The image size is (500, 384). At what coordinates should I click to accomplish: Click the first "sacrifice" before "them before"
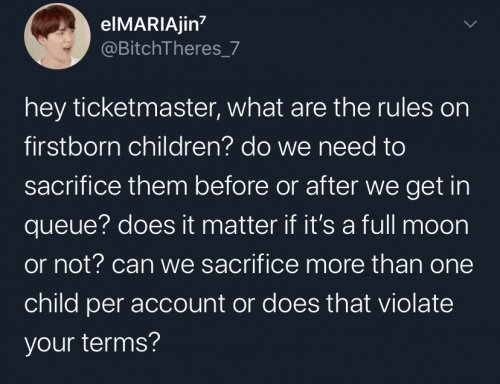(73, 186)
